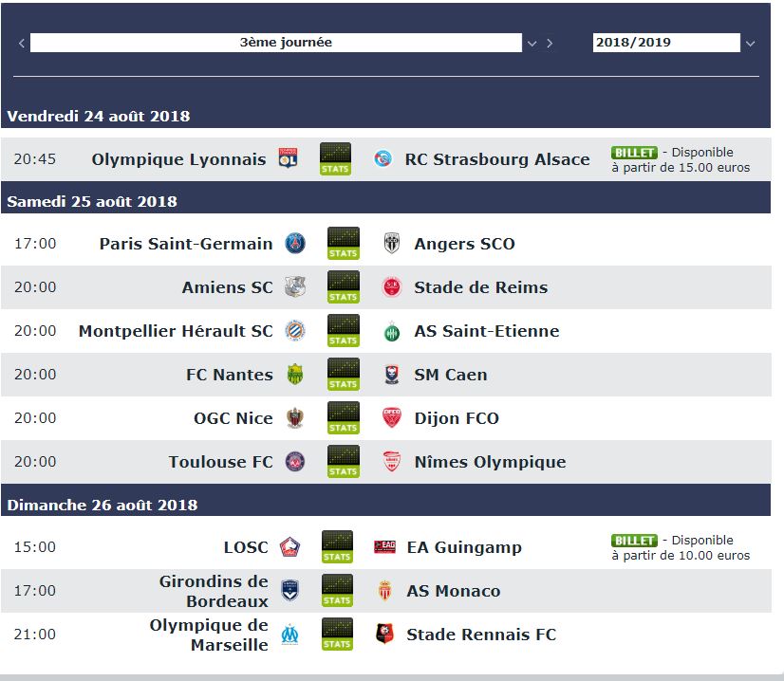Click the Olympique de Marseille logo
The height and width of the screenshot is (681, 784).
tap(290, 635)
